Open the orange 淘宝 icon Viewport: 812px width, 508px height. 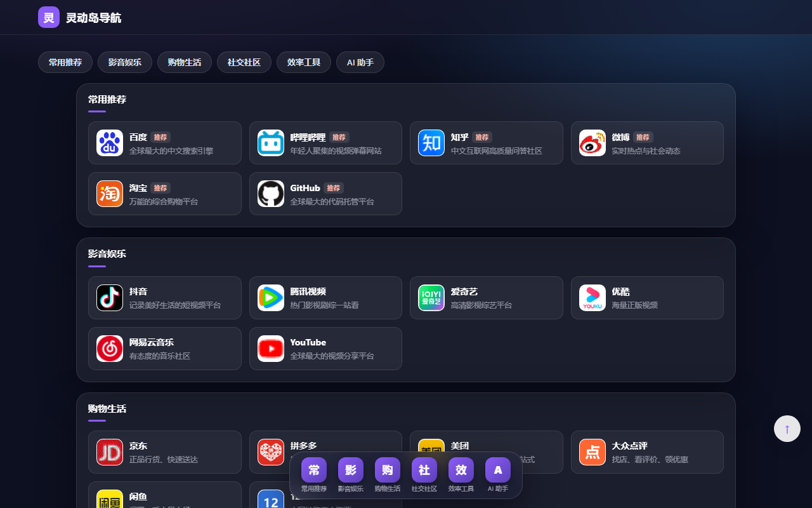click(110, 194)
